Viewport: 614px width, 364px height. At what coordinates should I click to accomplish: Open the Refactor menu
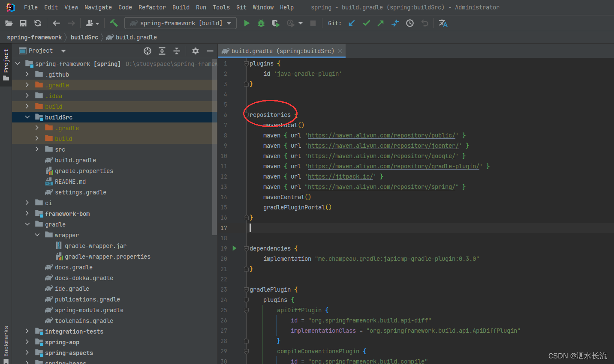[x=152, y=7]
